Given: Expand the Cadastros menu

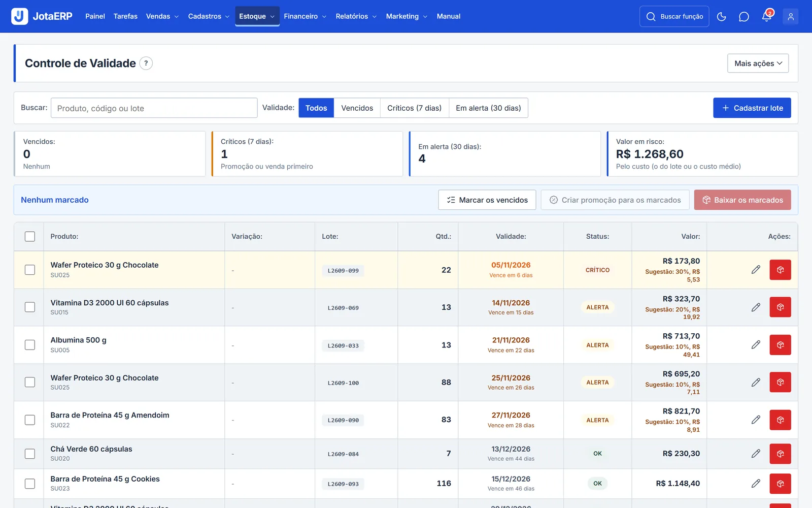Looking at the screenshot, I should coord(209,16).
